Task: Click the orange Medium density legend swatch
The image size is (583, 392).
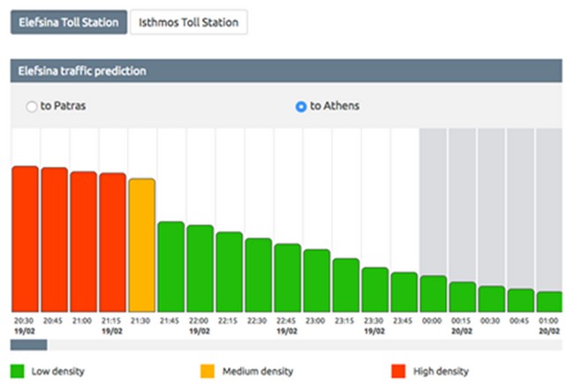Action: 208,372
